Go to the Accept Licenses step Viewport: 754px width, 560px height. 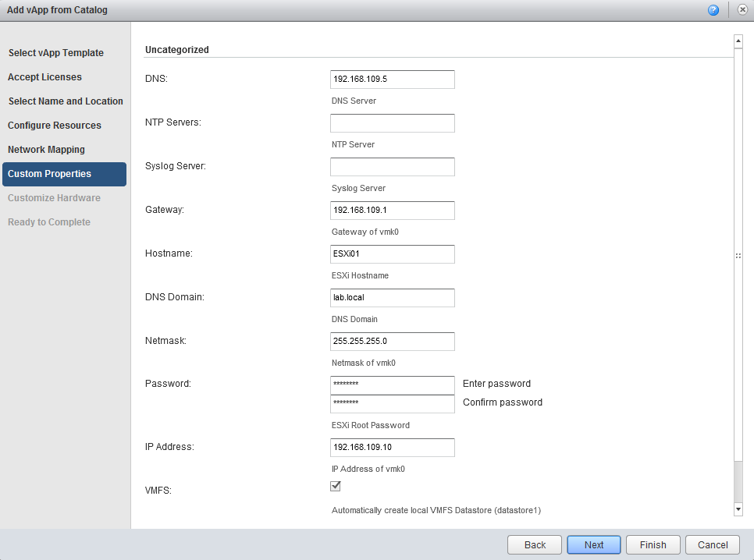(44, 77)
